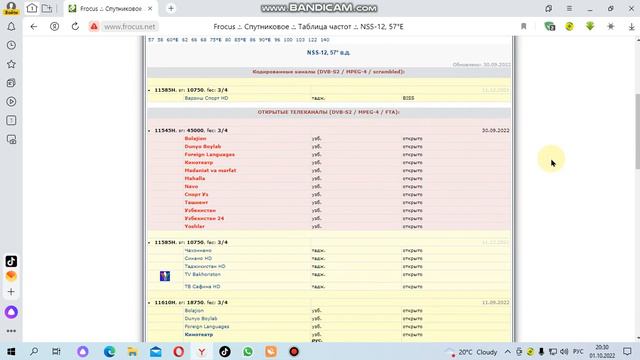Open sidebar more options ellipsis
This screenshot has height=360, width=640.
[x=11, y=331]
